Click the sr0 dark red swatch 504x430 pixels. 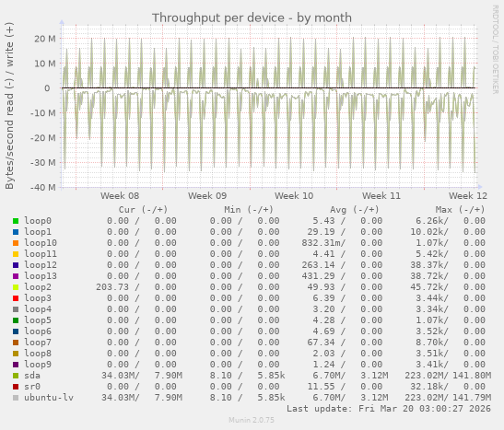(x=16, y=387)
